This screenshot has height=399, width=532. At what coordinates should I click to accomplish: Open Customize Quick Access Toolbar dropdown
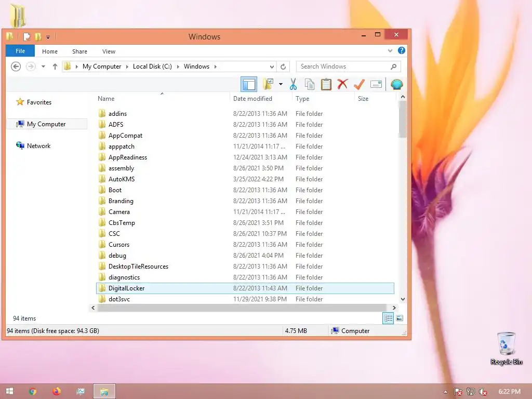[x=48, y=37]
